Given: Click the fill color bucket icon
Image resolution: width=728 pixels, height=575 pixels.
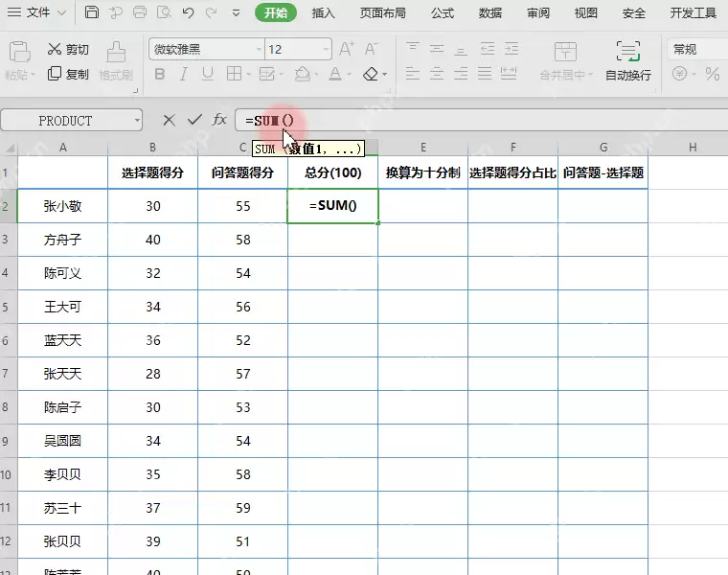Looking at the screenshot, I should point(303,74).
